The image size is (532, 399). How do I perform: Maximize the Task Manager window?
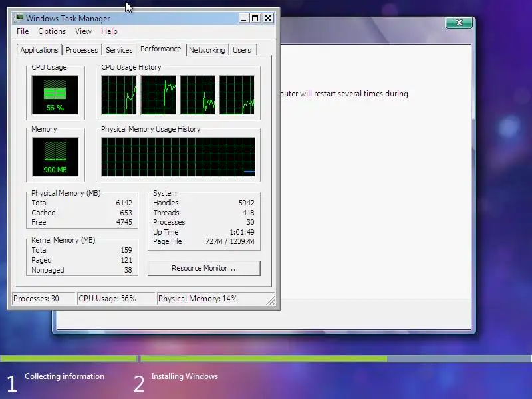[255, 19]
